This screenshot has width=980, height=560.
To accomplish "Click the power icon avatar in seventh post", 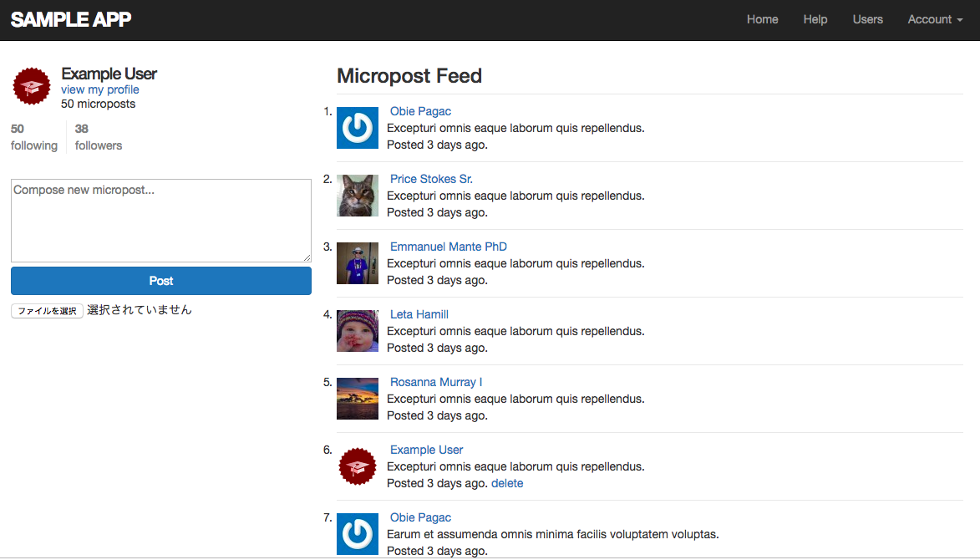I will point(358,534).
